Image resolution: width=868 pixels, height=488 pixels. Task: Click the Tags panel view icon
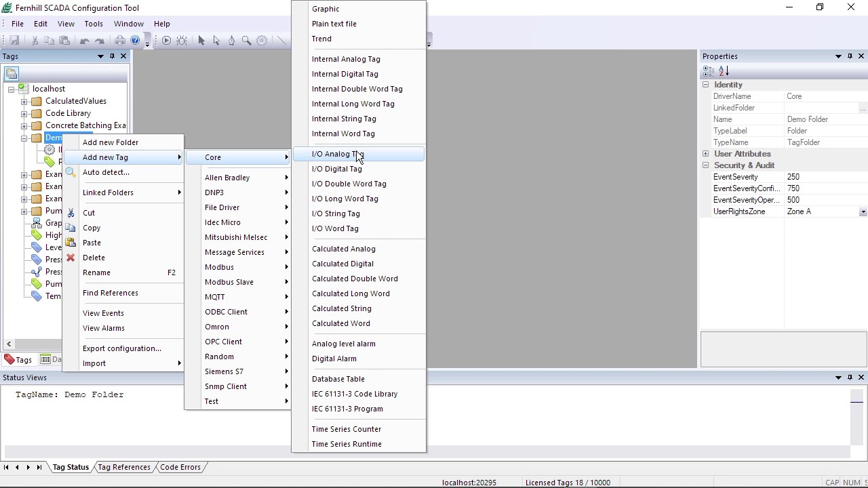tap(12, 74)
